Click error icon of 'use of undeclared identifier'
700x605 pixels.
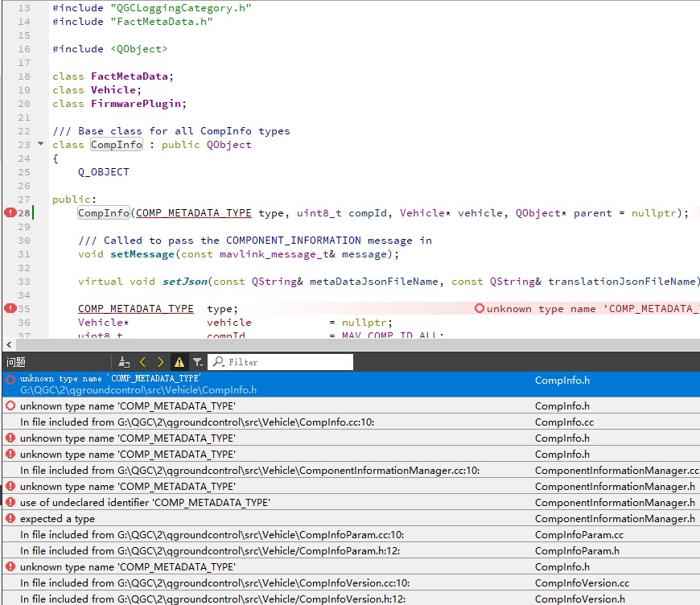[10, 502]
